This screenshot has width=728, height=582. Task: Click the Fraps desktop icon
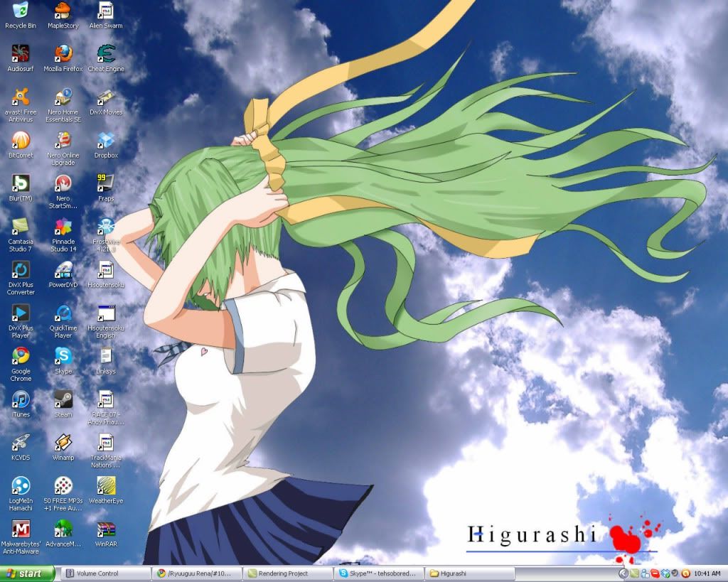[x=106, y=183]
